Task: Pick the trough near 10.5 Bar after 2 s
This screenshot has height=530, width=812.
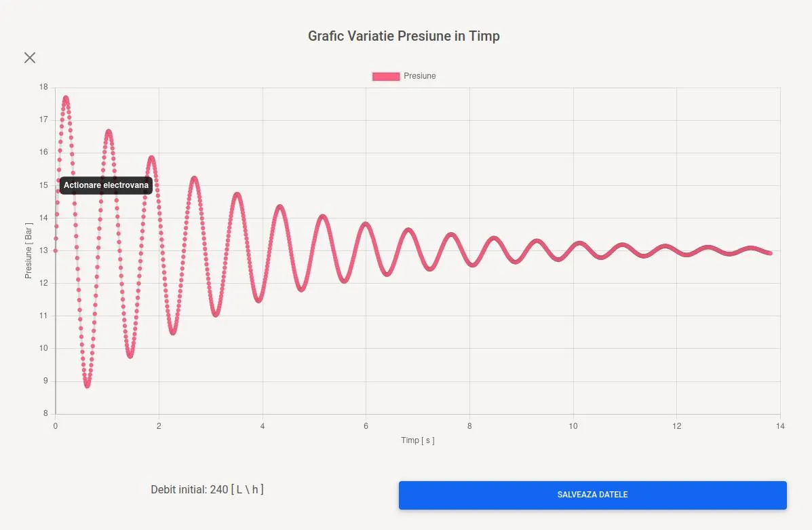Action: tap(173, 333)
